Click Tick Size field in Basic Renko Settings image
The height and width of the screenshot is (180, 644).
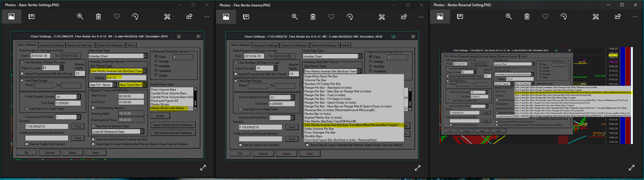tap(67, 103)
